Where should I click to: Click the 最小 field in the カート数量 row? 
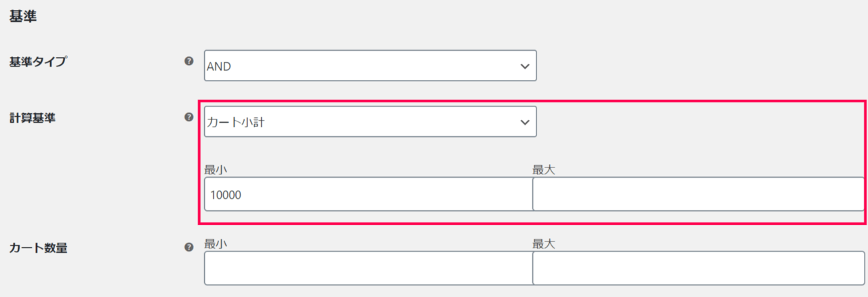tap(368, 269)
